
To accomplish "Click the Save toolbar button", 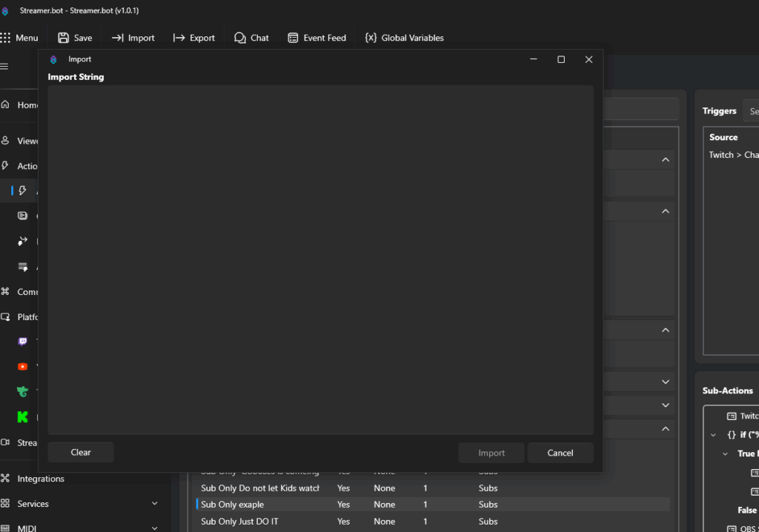I will [x=75, y=38].
